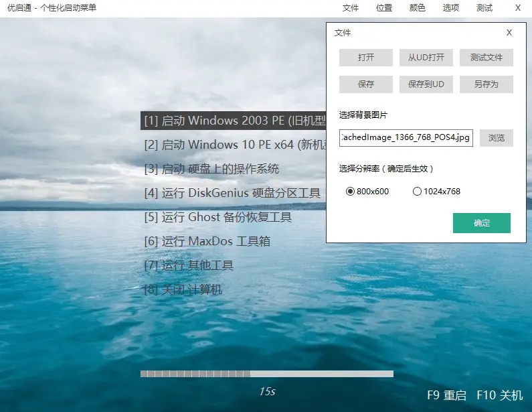
Task: Confirm with the green 确定 button
Action: tap(482, 223)
